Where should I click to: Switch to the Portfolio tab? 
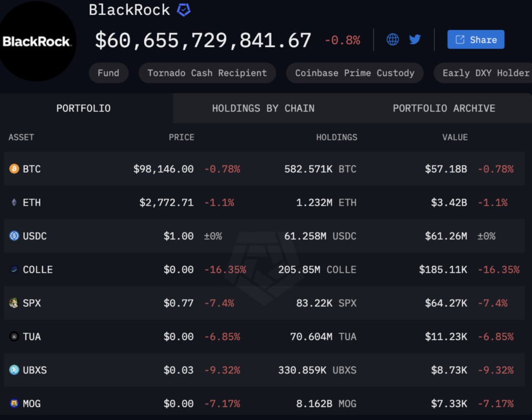point(83,108)
